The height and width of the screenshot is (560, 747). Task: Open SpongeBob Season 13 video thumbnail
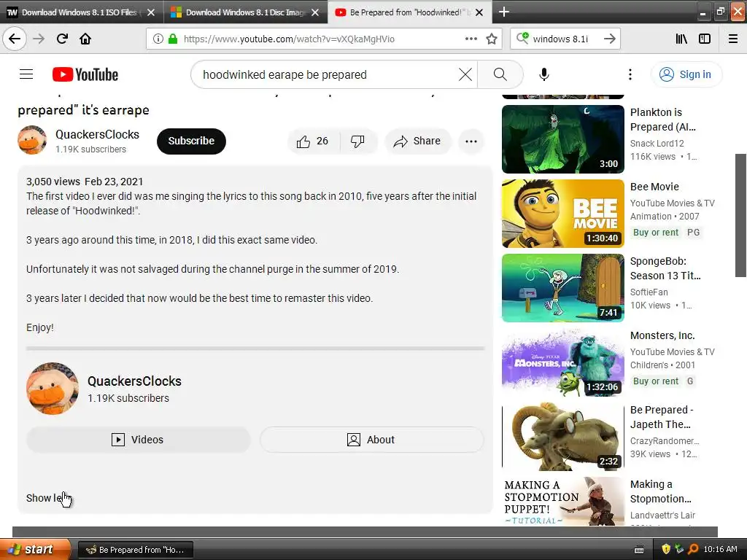pyautogui.click(x=562, y=287)
